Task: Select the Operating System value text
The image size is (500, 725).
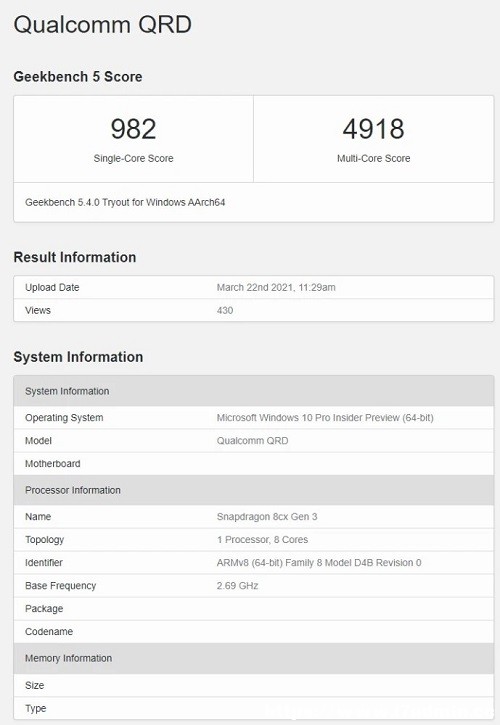Action: pos(325,418)
